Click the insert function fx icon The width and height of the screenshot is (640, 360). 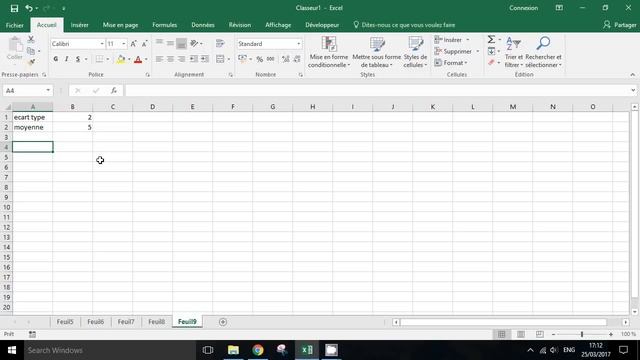[x=114, y=91]
